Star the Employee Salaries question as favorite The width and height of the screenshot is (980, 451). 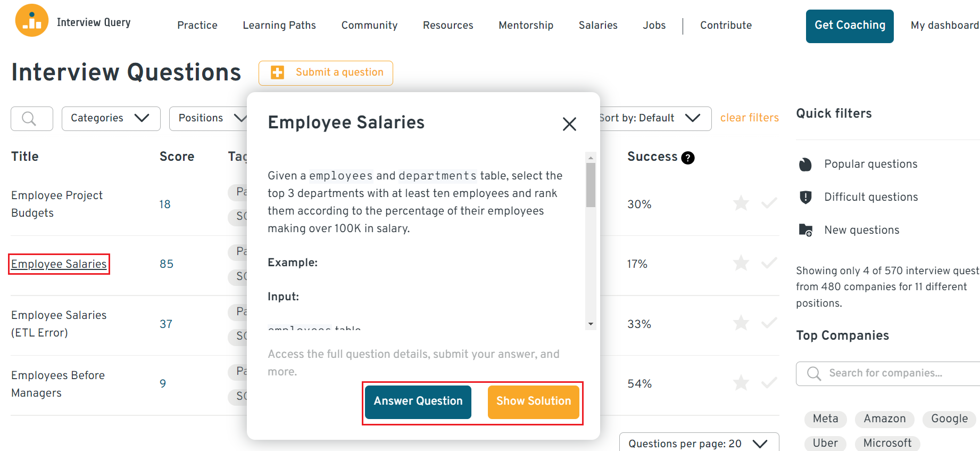(x=741, y=263)
